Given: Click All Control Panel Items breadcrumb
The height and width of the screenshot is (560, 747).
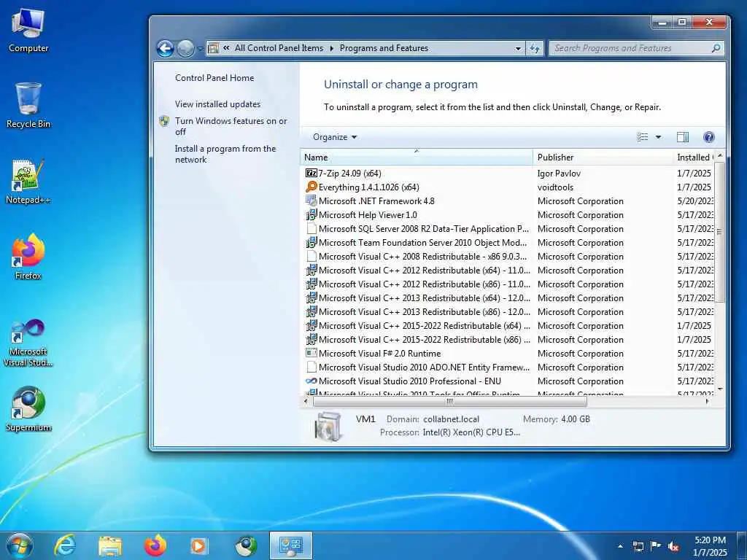Looking at the screenshot, I should pos(279,48).
